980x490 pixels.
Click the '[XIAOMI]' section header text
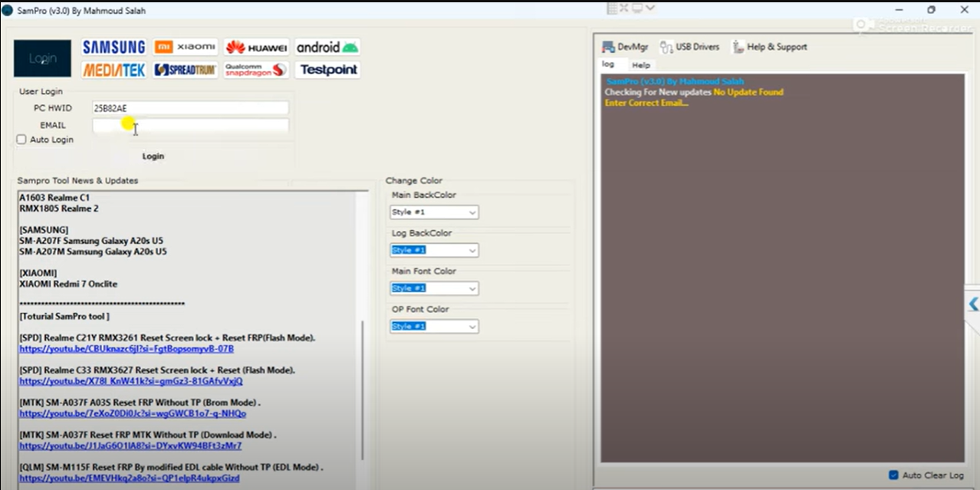[x=38, y=273]
